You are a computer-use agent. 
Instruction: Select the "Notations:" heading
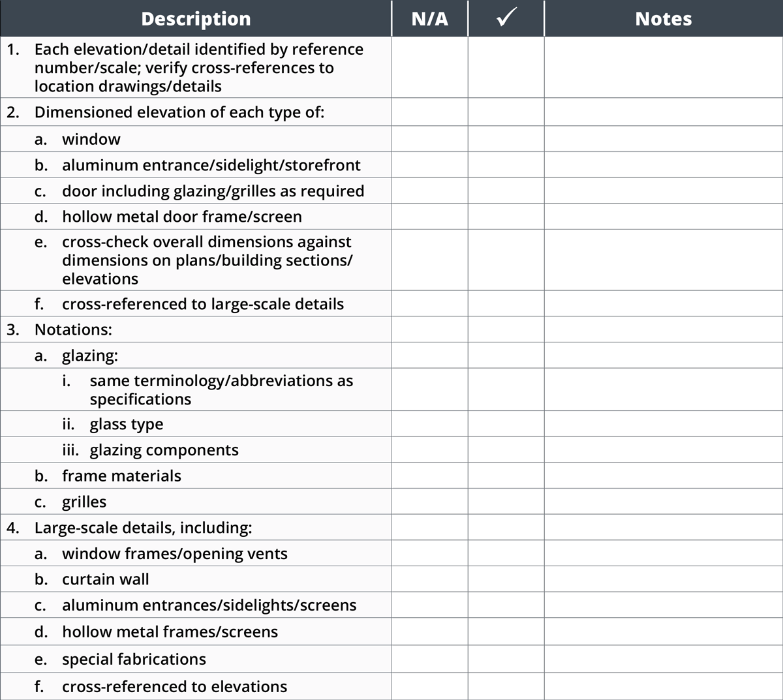[73, 329]
